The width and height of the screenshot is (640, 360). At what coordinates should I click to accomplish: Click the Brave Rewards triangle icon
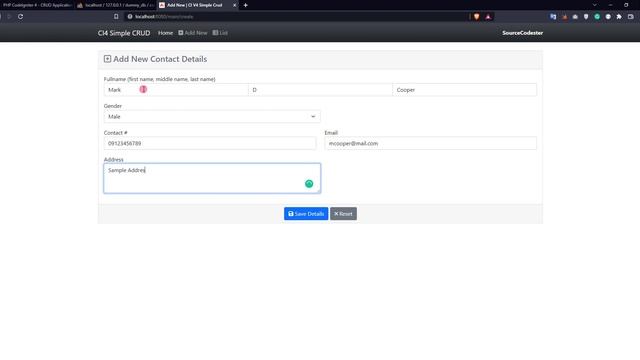point(488,17)
